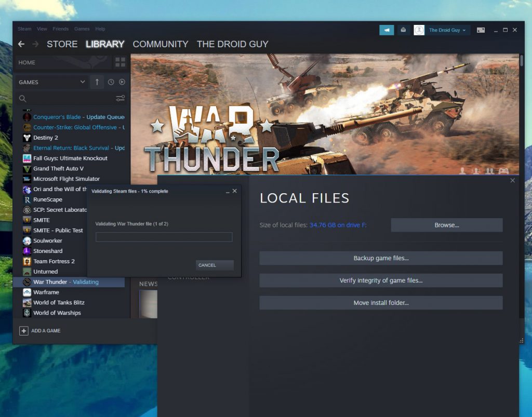Click ADD A GAME label
532x417 pixels.
(46, 331)
